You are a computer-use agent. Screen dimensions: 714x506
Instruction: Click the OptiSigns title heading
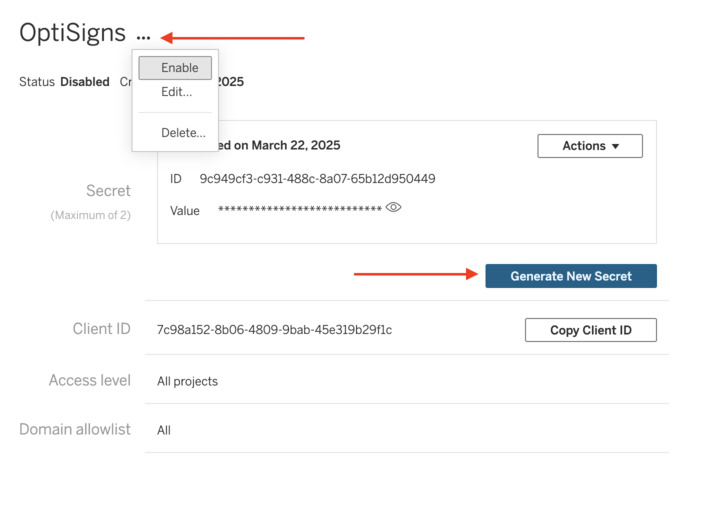(x=72, y=33)
